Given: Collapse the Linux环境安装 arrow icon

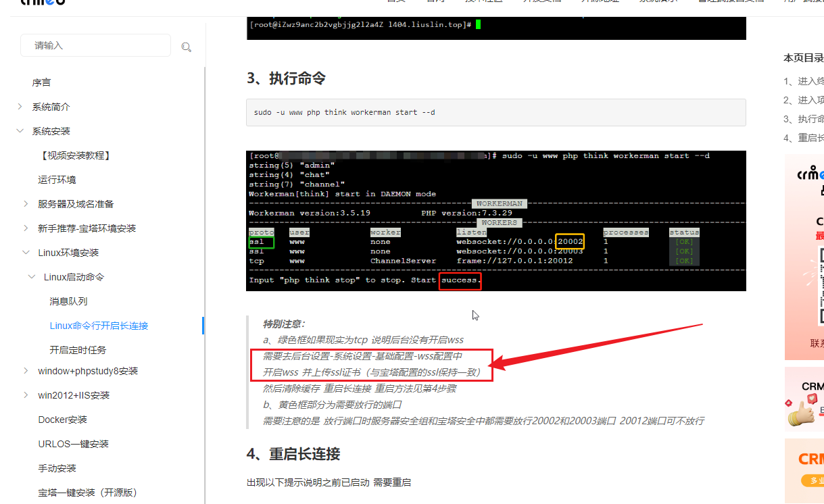Looking at the screenshot, I should coord(26,253).
